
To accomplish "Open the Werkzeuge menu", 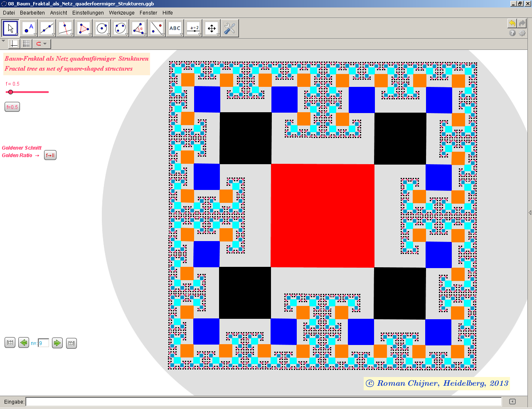I will (122, 13).
